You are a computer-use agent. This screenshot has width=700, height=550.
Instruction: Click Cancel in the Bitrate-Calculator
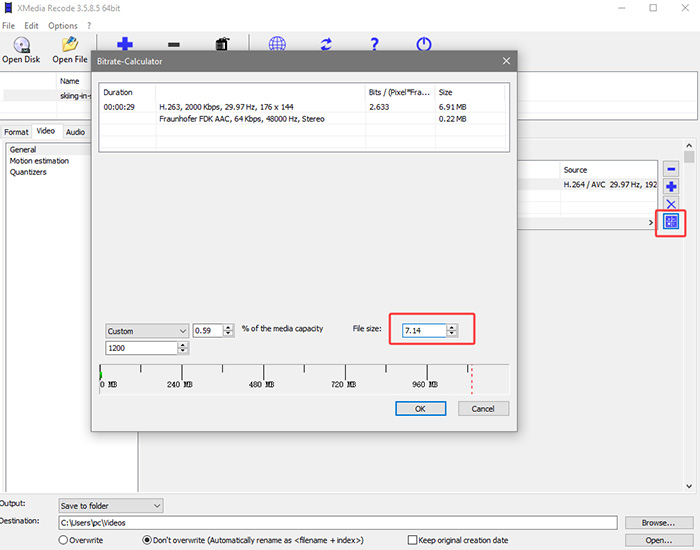pyautogui.click(x=483, y=408)
